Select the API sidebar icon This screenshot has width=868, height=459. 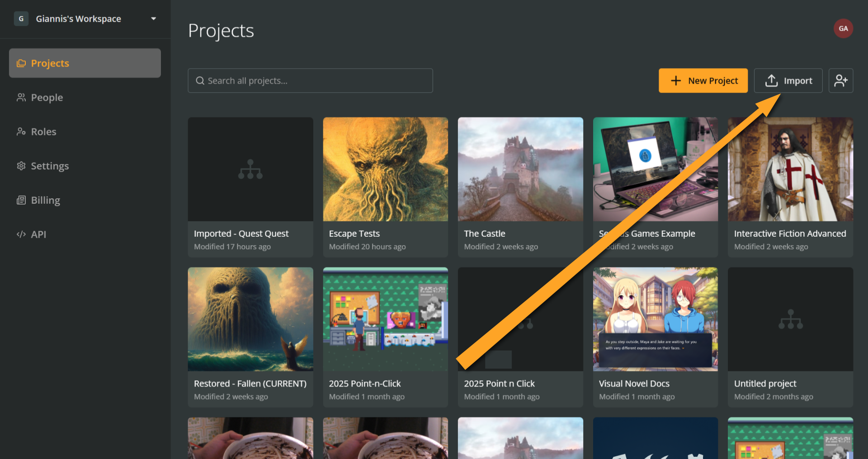pos(21,234)
